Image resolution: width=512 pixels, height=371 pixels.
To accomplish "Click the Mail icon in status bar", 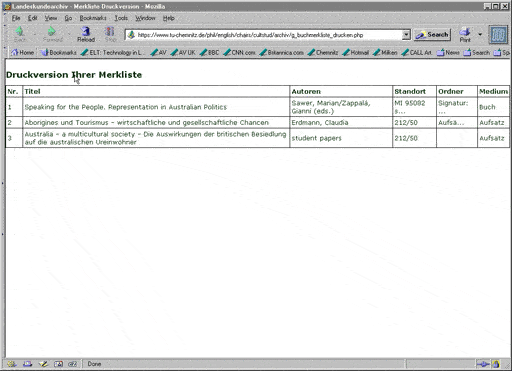I will click(27, 364).
